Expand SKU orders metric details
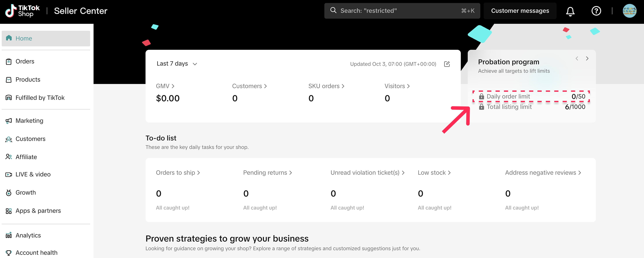This screenshot has height=258, width=644. pyautogui.click(x=326, y=86)
